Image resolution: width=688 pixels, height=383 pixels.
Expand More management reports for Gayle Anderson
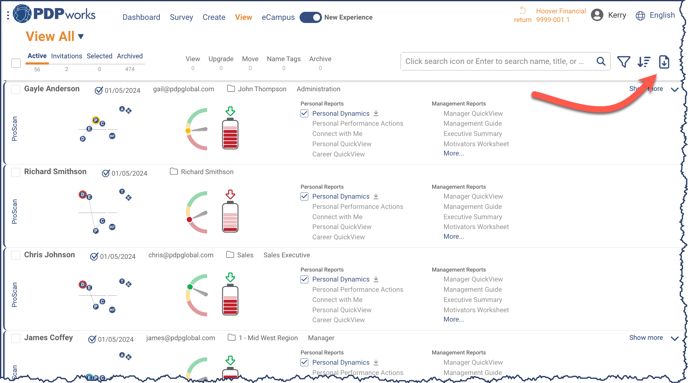point(453,154)
